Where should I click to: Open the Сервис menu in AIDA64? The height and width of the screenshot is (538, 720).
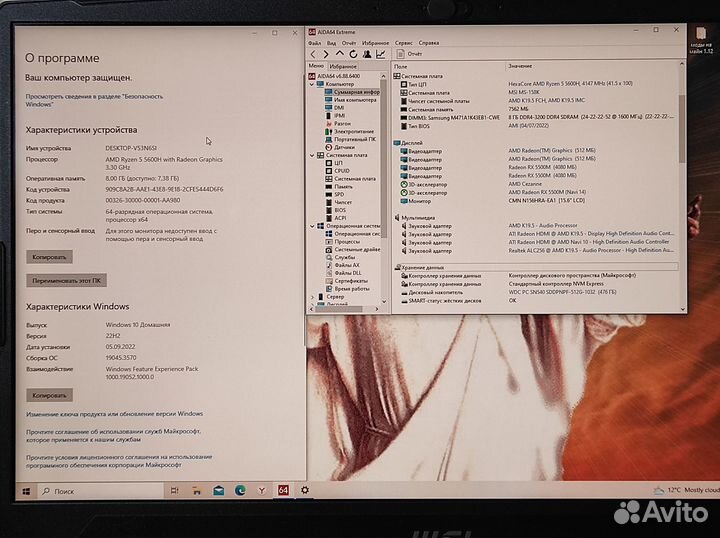pyautogui.click(x=403, y=43)
